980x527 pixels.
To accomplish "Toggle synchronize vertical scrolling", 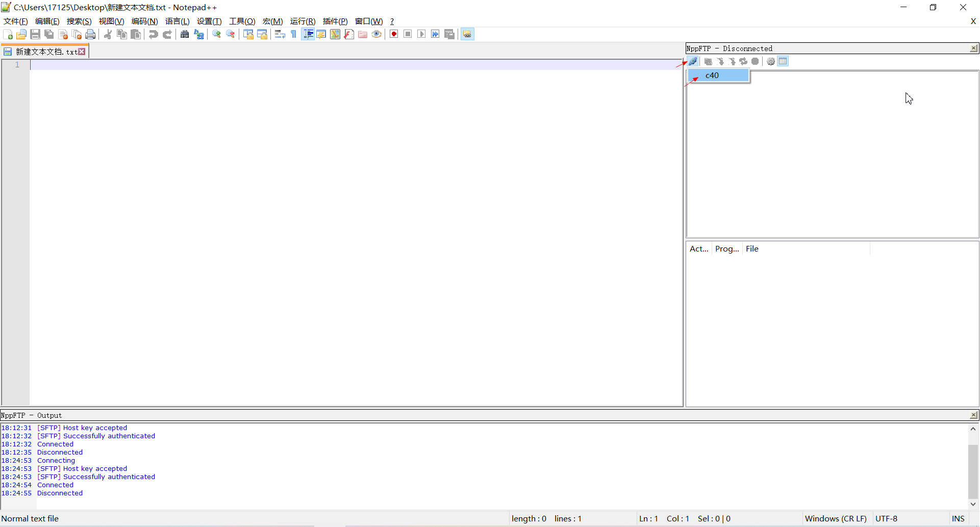I will 248,34.
